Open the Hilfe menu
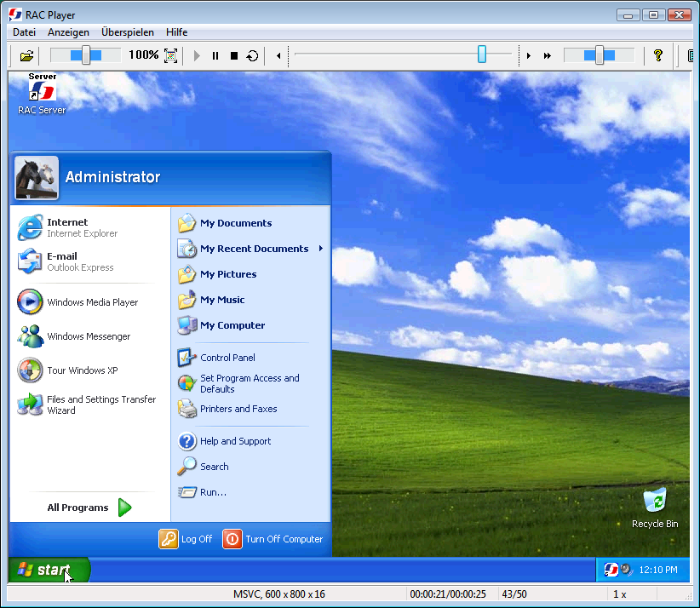 click(177, 32)
